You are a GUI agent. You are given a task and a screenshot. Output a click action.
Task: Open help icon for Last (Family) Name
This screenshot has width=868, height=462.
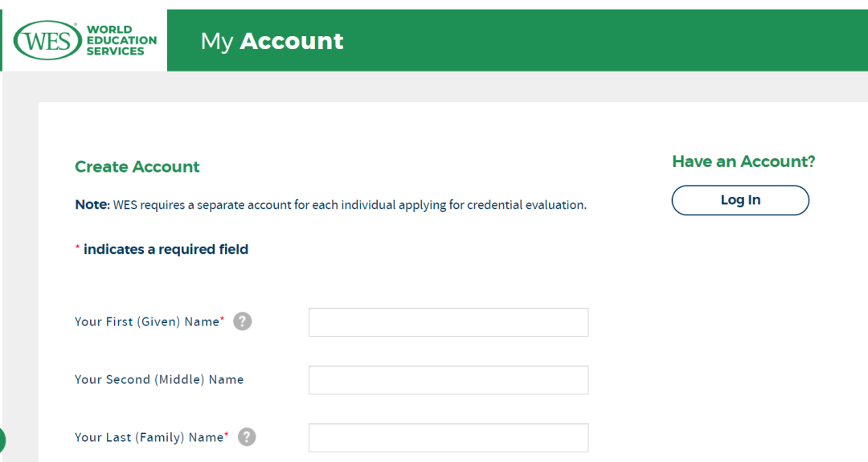(x=247, y=437)
